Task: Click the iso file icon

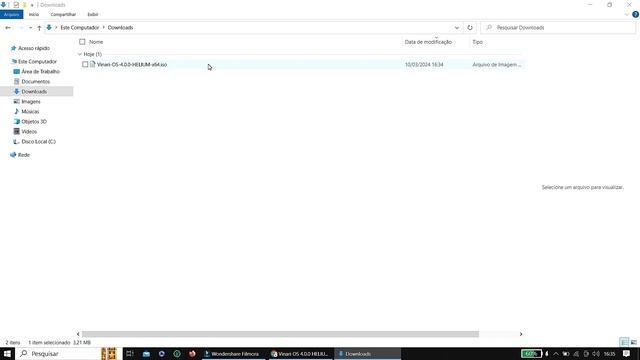Action: [x=93, y=64]
